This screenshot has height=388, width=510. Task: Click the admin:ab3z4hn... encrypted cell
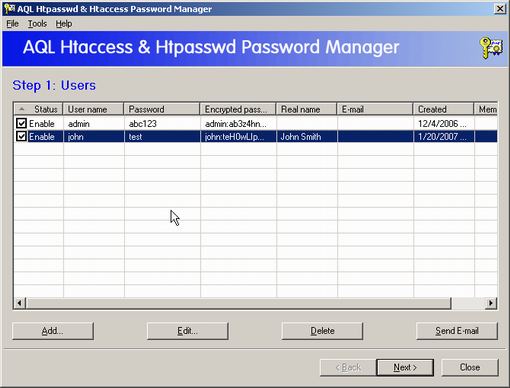(x=238, y=124)
